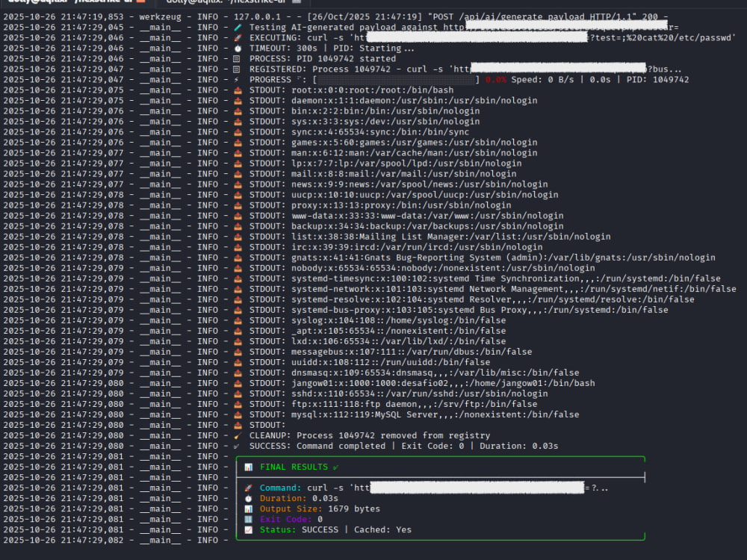The height and width of the screenshot is (560, 747).
Task: Click 'Cached: Yes' in the results box
Action: [x=382, y=530]
